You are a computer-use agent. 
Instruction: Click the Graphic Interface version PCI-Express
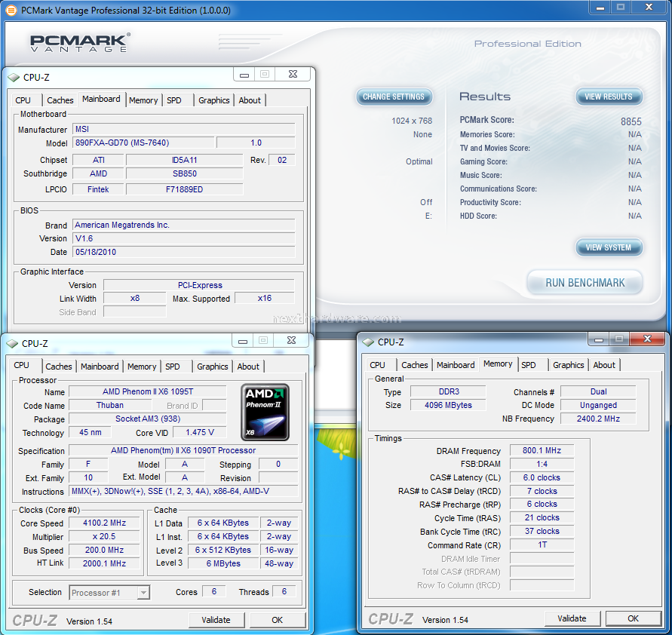(x=199, y=285)
